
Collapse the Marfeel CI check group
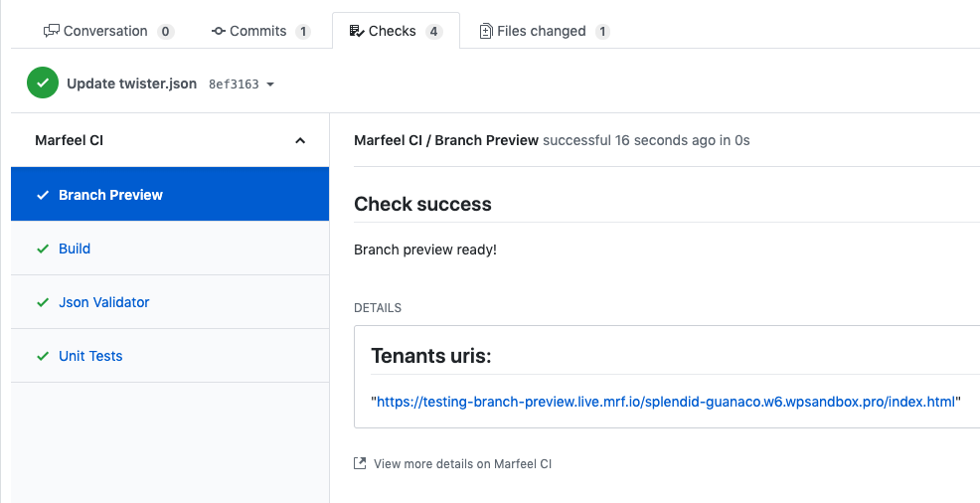click(x=300, y=140)
